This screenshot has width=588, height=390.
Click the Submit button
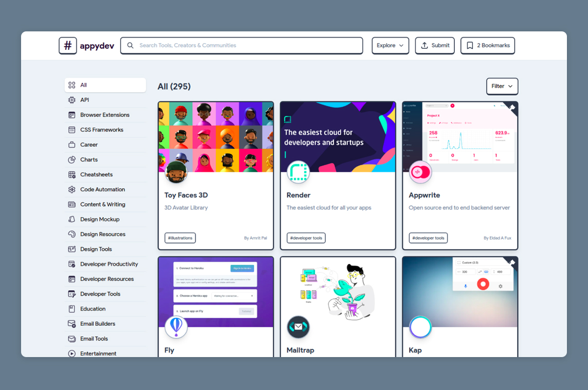pyautogui.click(x=435, y=45)
